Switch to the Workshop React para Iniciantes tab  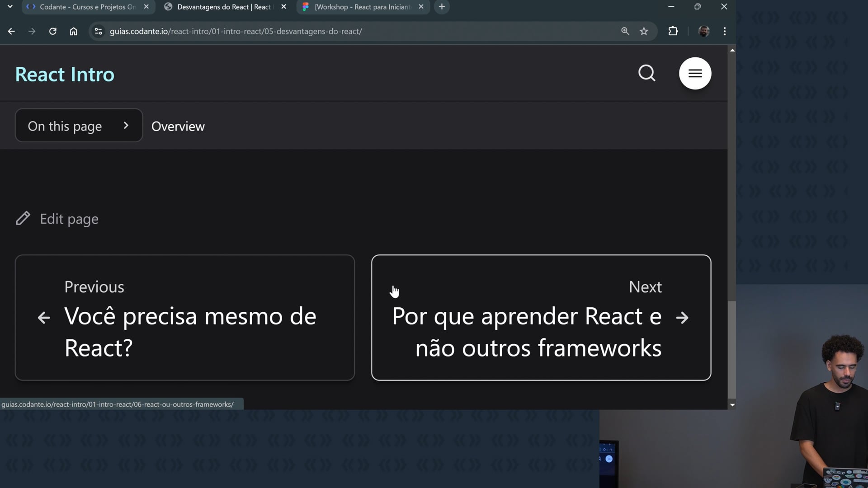[x=362, y=7]
